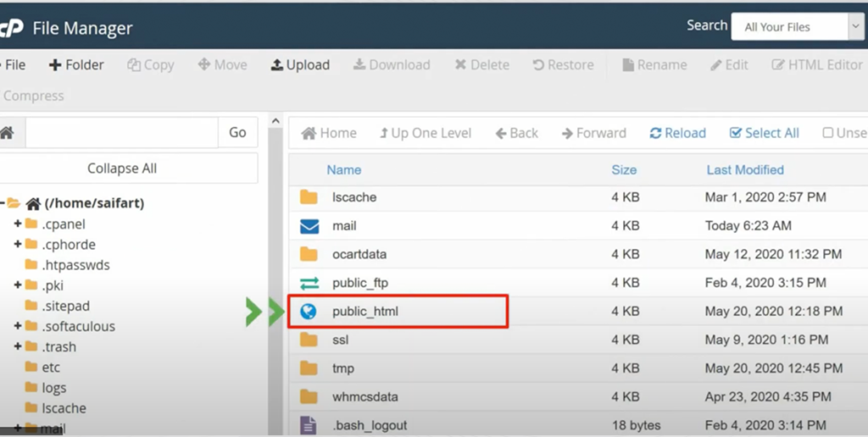Screen dimensions: 868x437
Task: Click the Copy toolbar button
Action: tap(151, 64)
